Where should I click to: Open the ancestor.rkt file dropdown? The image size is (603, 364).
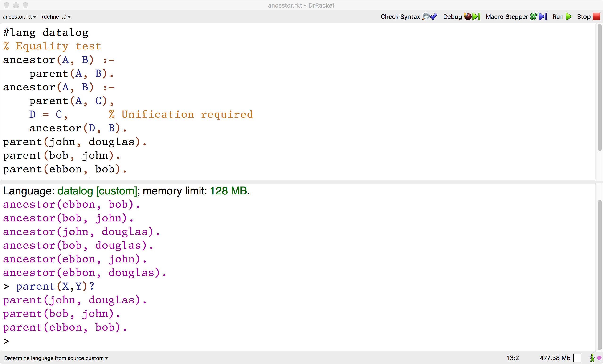(x=19, y=17)
